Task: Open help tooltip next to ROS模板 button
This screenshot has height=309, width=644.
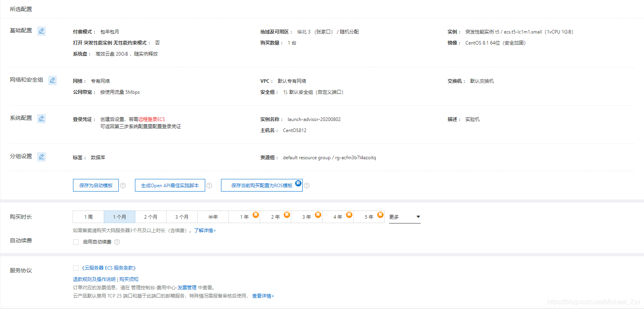Action: pos(307,186)
